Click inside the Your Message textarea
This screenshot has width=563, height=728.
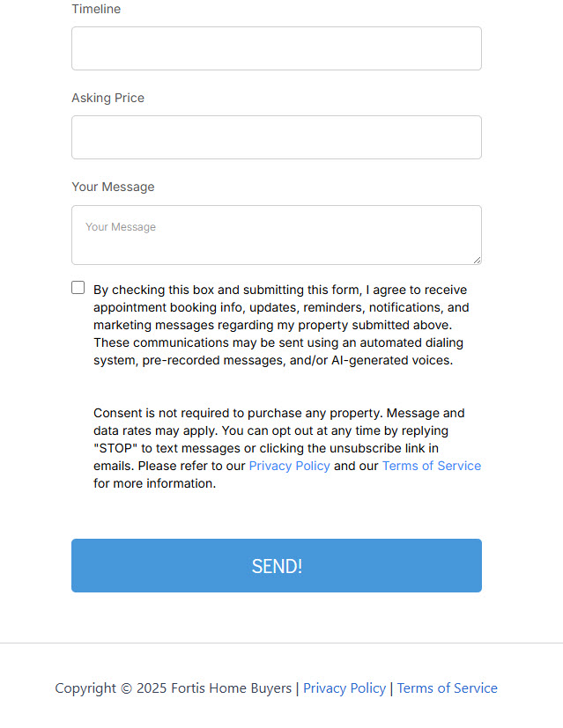coord(276,234)
